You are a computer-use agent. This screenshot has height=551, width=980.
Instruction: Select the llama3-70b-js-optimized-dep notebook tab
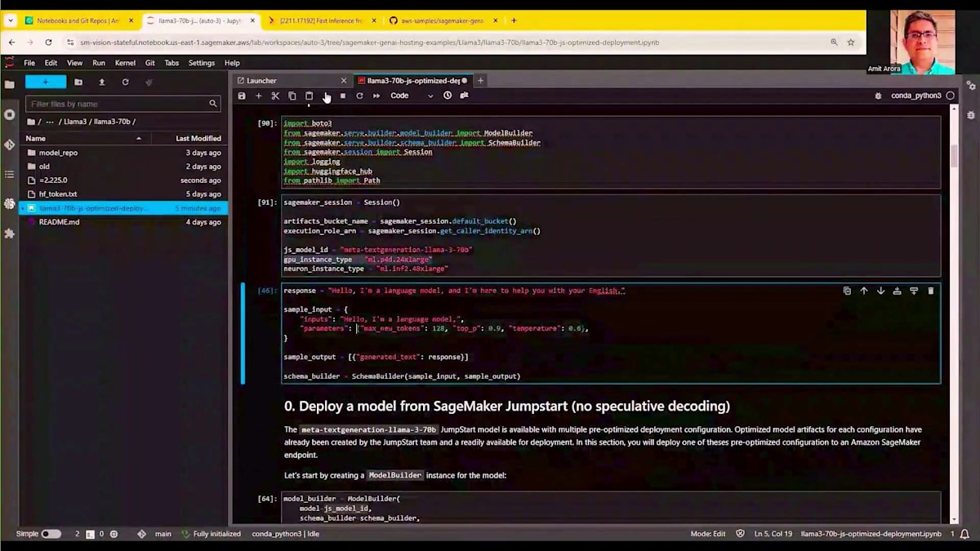[x=413, y=81]
